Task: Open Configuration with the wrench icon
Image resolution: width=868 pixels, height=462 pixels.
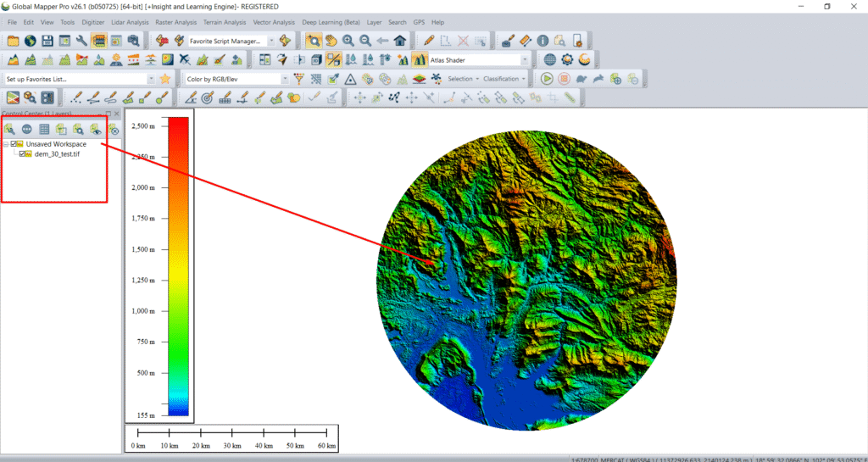Action: [81, 41]
